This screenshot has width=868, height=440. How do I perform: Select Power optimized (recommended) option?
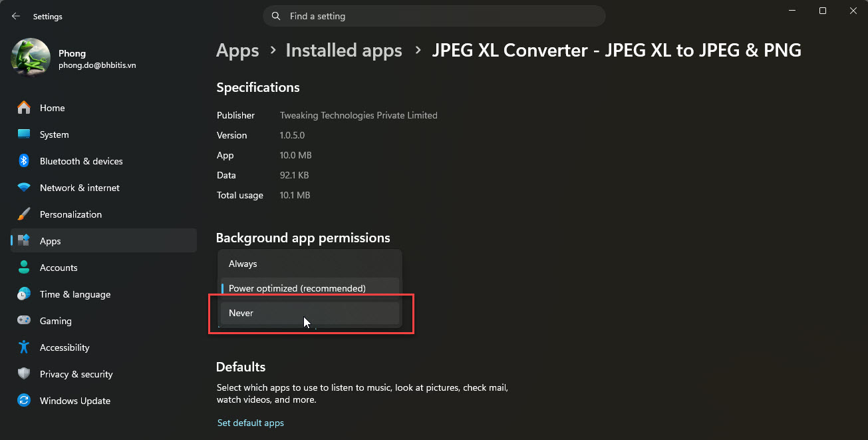tap(310, 288)
